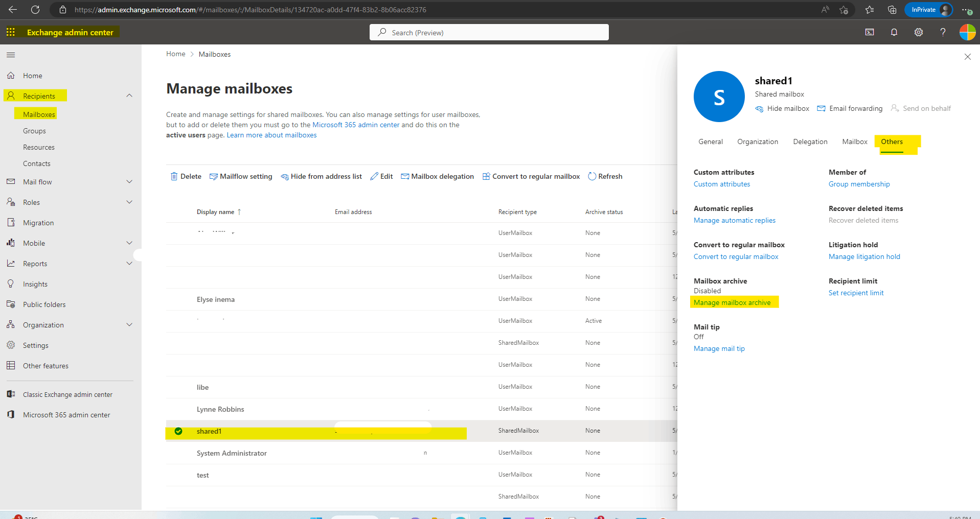The height and width of the screenshot is (519, 980).
Task: Switch to the Delegation tab
Action: [x=810, y=141]
